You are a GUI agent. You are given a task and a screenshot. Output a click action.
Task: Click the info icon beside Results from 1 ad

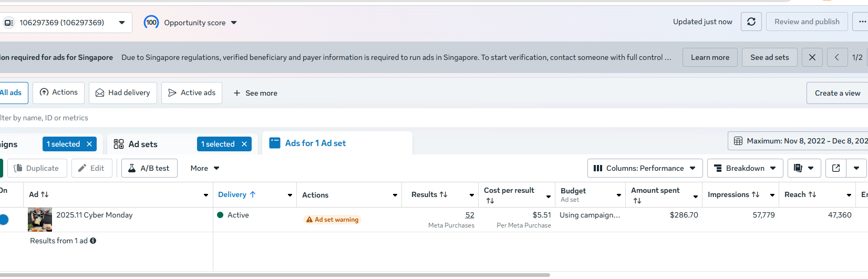[x=93, y=241]
